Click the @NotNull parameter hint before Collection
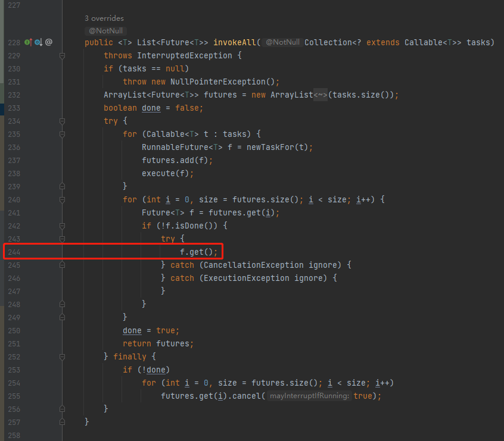Screen dimensions: 504x441 click(282, 42)
